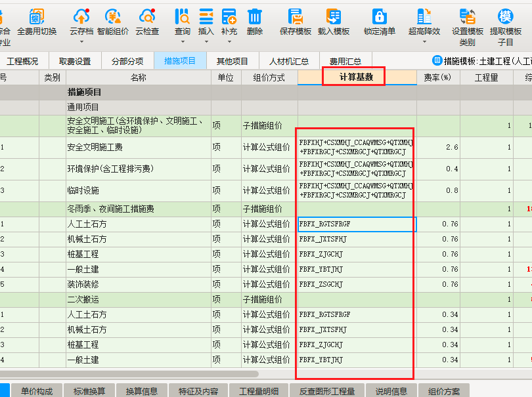This screenshot has height=397, width=532.
Task: Click the 名称 column header
Action: tap(138, 77)
